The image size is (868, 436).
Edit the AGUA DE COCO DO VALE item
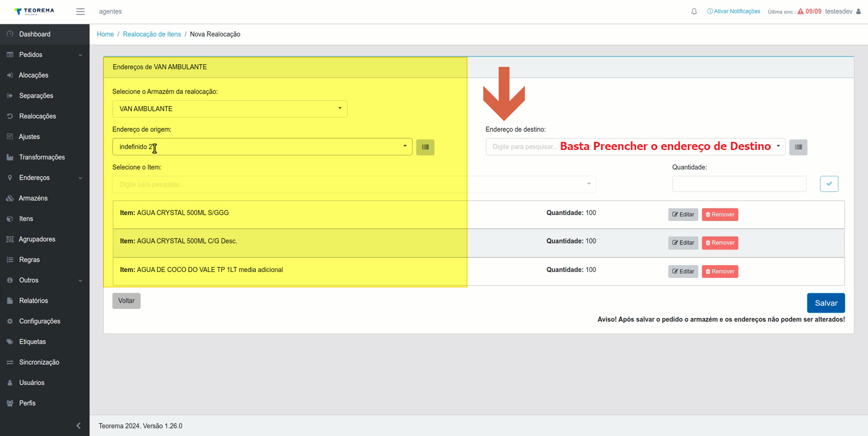click(x=683, y=272)
